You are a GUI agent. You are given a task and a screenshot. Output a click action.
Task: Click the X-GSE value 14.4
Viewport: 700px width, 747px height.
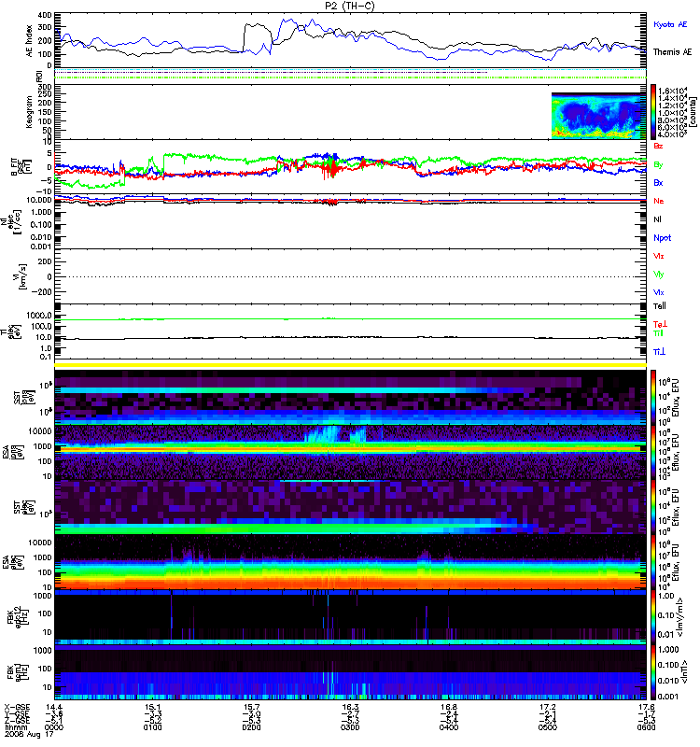pos(54,707)
